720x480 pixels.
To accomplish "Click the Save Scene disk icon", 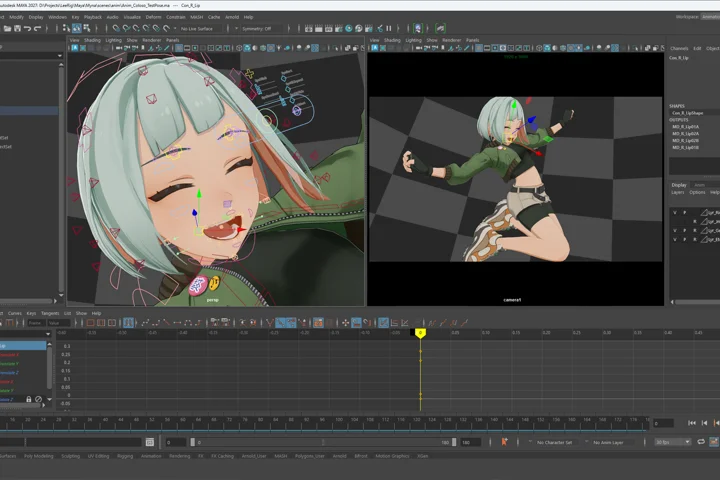I will tap(17, 28).
